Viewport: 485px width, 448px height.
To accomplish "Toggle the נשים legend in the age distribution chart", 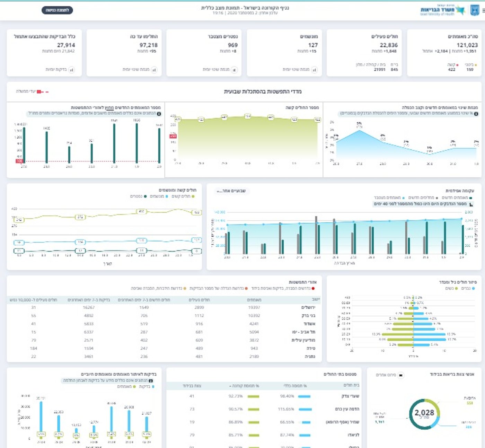I will point(451,288).
